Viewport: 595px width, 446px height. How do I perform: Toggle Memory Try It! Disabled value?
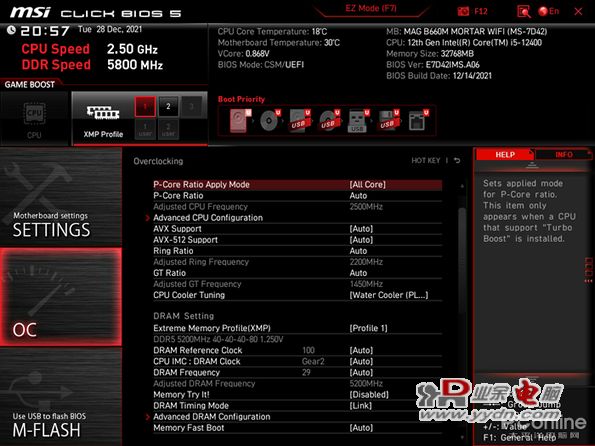click(x=369, y=395)
